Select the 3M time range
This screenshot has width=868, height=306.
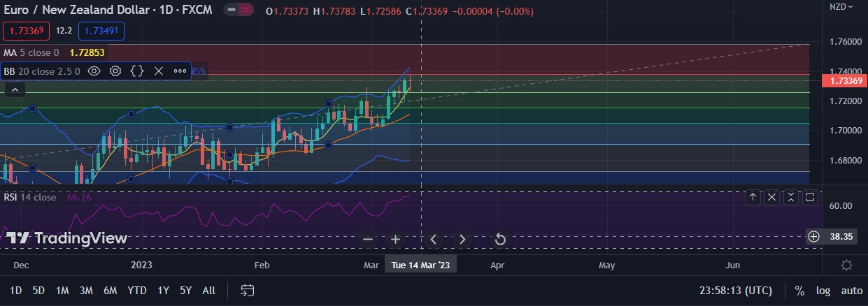[x=86, y=291]
